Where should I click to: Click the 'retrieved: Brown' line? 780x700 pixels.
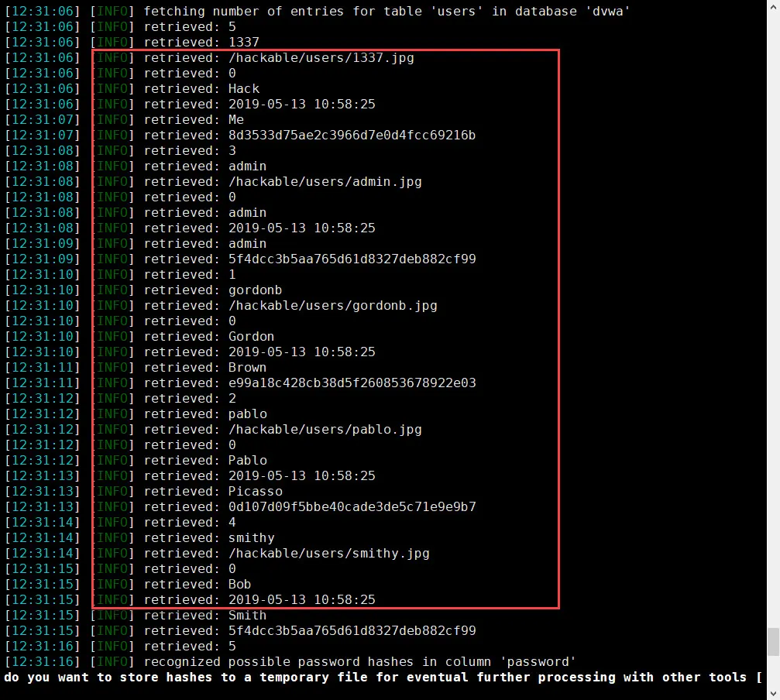[136, 367]
